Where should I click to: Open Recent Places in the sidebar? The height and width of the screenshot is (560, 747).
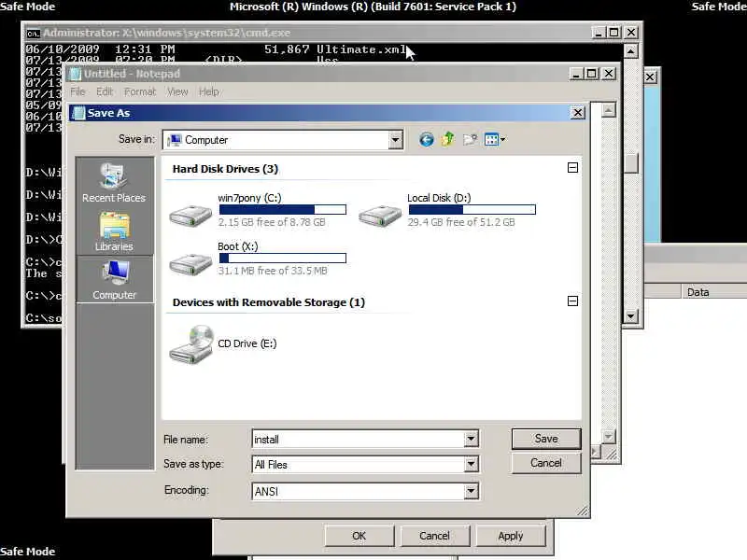point(114,183)
